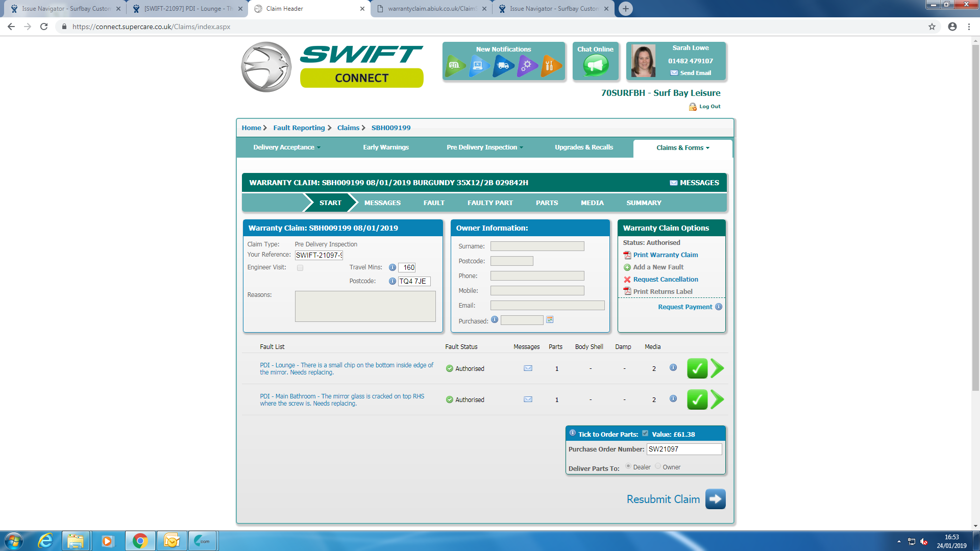
Task: Click the orange tools notification icon
Action: point(550,66)
